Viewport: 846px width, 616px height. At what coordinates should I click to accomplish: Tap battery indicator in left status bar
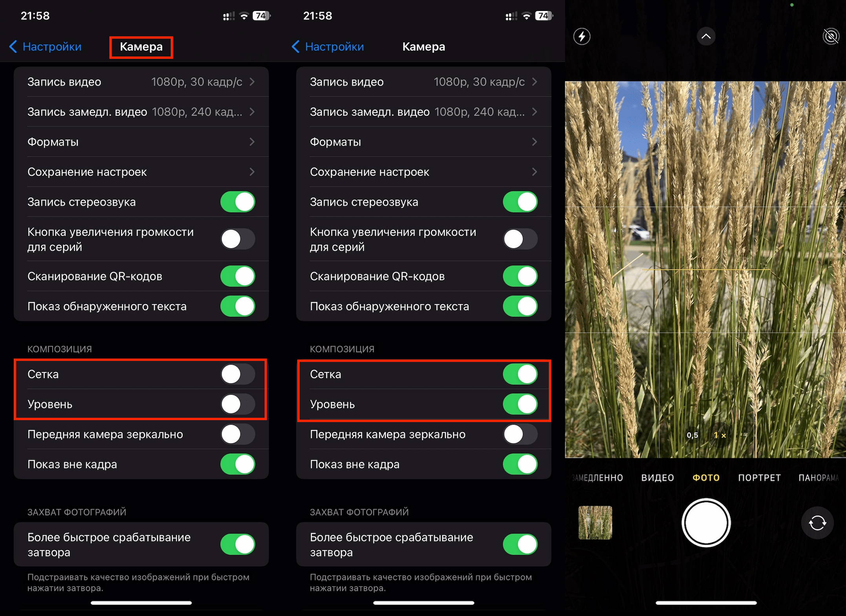coord(262,16)
